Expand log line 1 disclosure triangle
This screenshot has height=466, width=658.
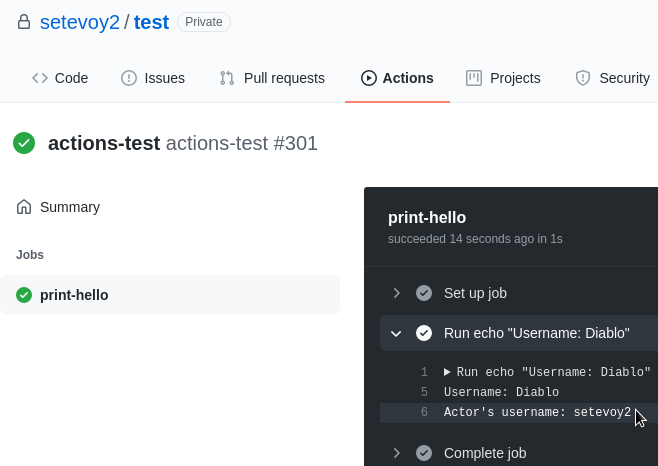point(447,372)
